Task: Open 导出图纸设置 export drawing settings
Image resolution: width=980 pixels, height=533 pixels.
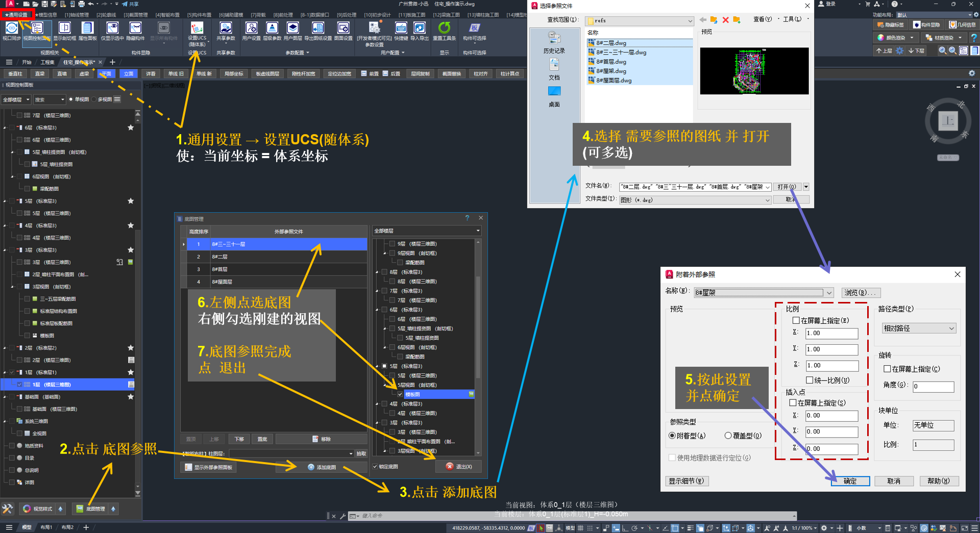Action: click(318, 31)
